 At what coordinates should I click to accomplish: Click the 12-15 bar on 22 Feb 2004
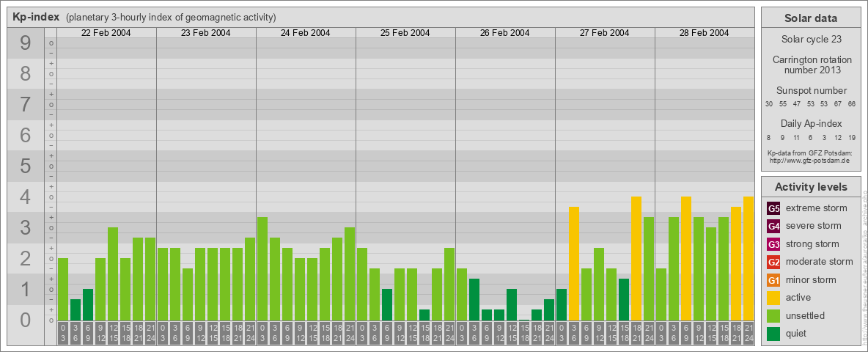pos(113,274)
